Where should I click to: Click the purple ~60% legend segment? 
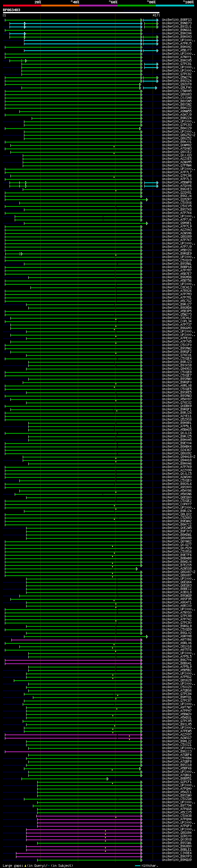click(x=99, y=6)
